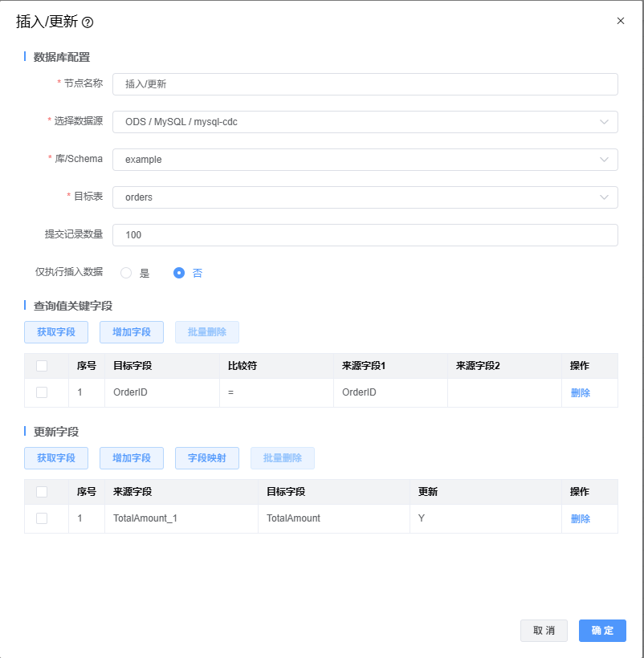644x658 pixels.
Task: Expand the 库/Schema dropdown showing example
Action: (365, 160)
